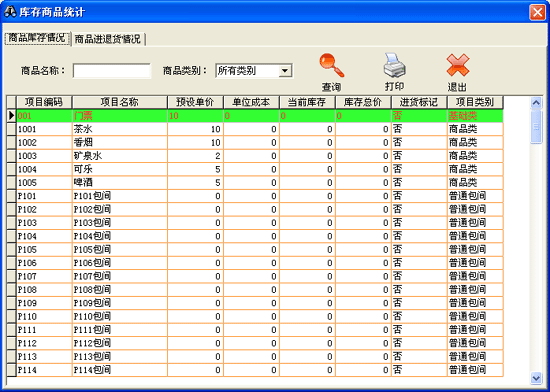Click 普通包间 cell in P101 row

[475, 196]
